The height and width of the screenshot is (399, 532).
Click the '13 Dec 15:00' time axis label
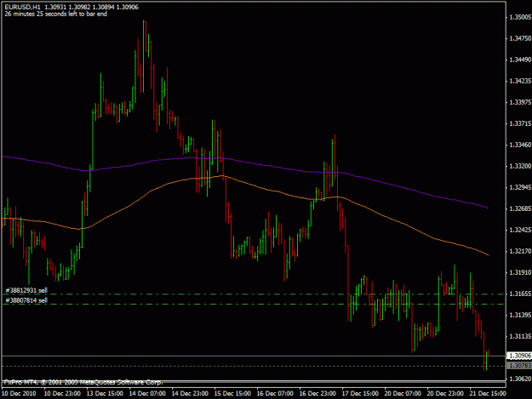click(x=105, y=394)
